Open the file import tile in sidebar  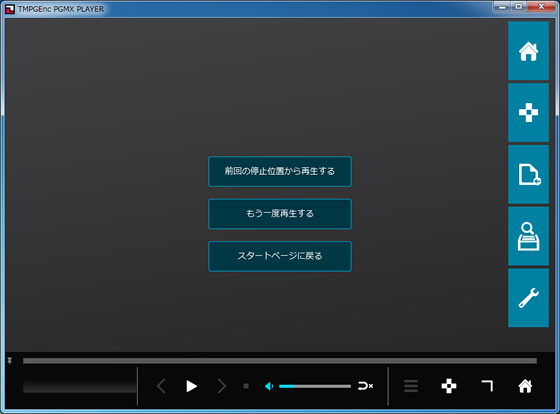point(528,174)
